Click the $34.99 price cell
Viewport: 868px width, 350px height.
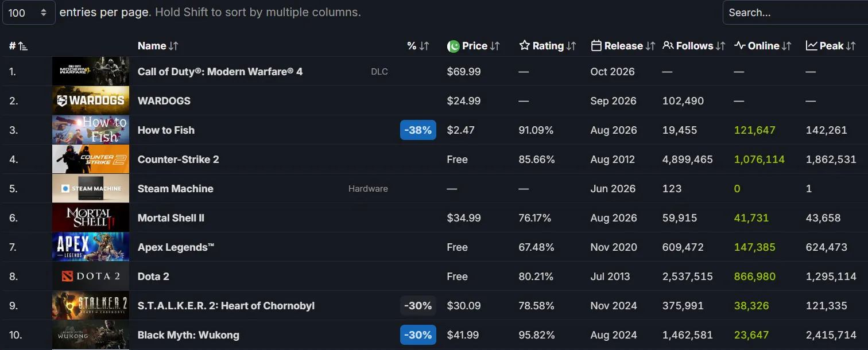pos(464,217)
